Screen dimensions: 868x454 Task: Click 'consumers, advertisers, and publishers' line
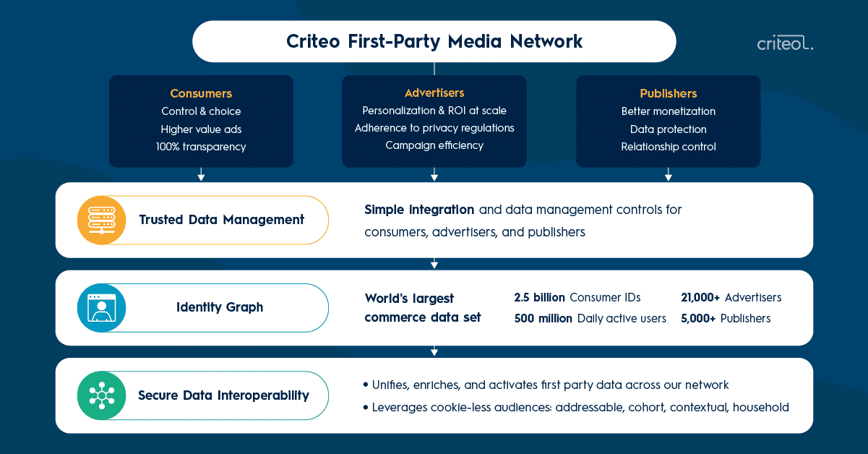pyautogui.click(x=475, y=233)
